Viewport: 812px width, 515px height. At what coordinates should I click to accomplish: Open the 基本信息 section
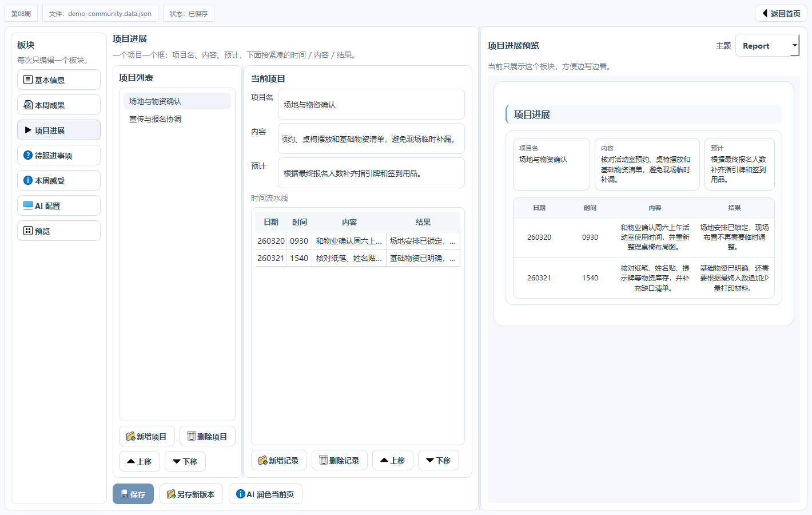59,80
